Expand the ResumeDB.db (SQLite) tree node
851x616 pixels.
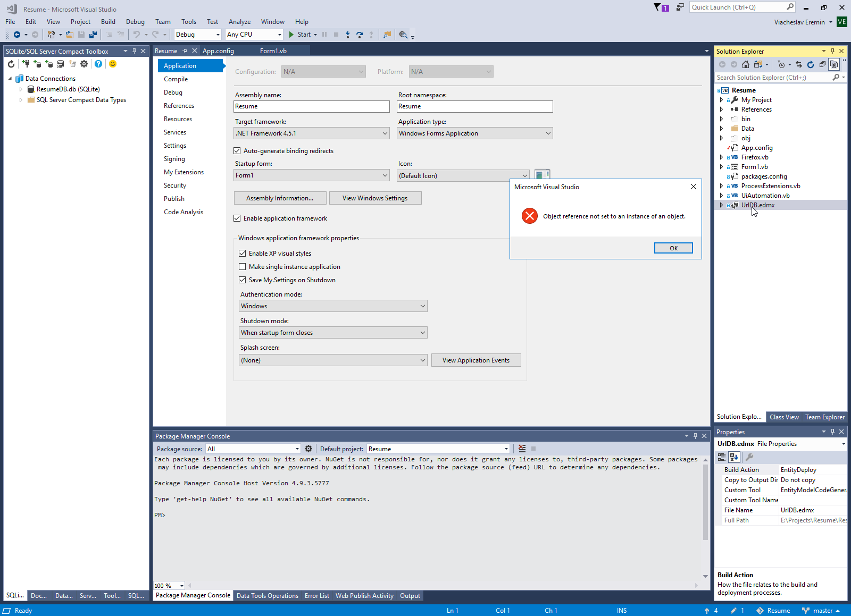pyautogui.click(x=21, y=89)
